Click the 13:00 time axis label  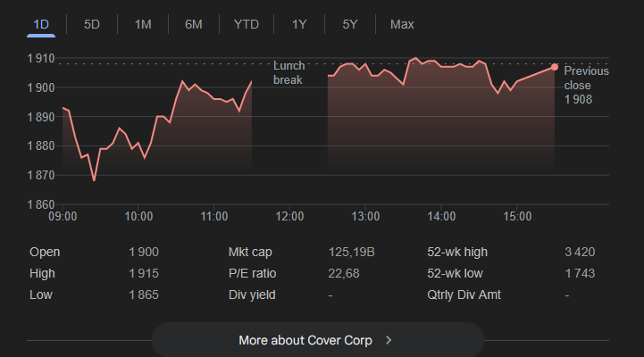[x=365, y=216]
